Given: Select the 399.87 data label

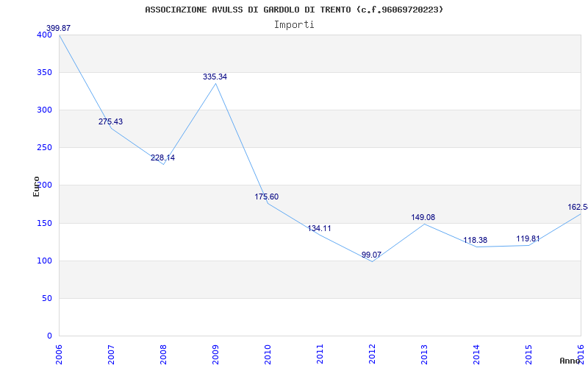Looking at the screenshot, I should pos(58,28).
